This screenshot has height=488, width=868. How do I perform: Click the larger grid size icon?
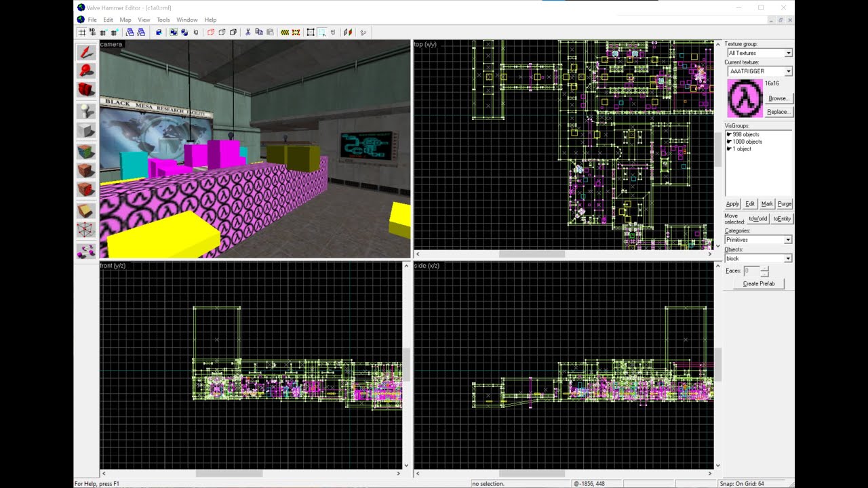coord(115,32)
